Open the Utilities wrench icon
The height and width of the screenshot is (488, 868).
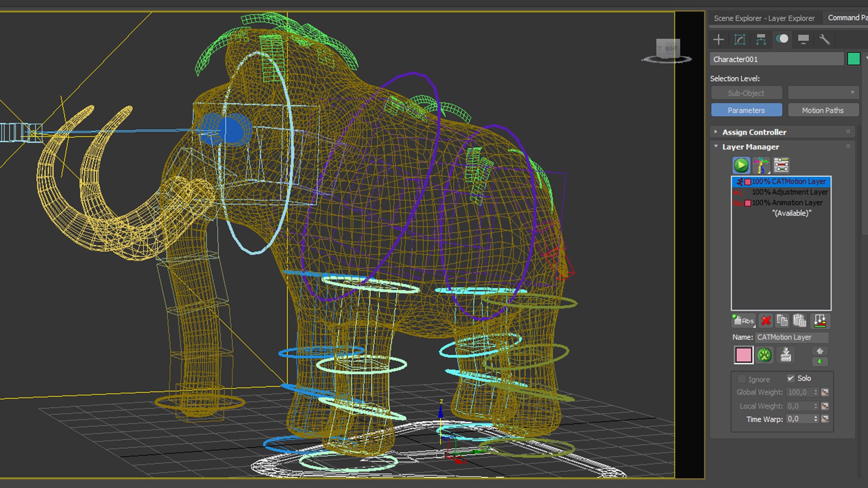(825, 39)
